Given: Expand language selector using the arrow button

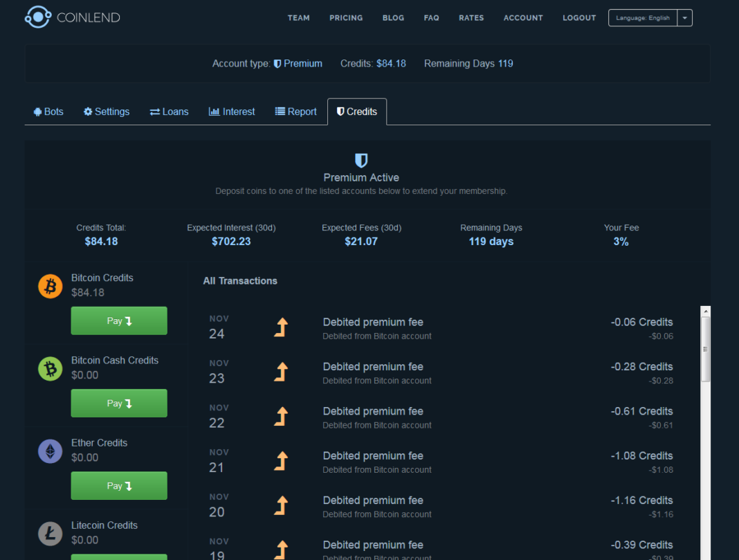Looking at the screenshot, I should pyautogui.click(x=684, y=18).
